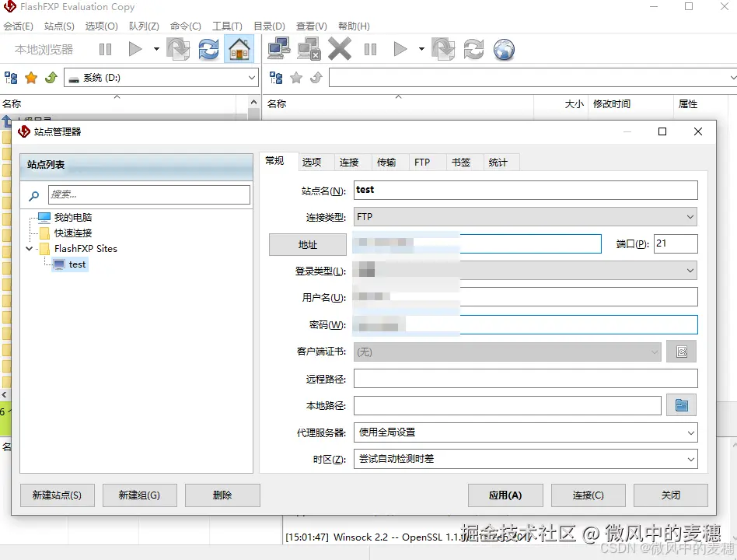Image resolution: width=737 pixels, height=560 pixels.
Task: Open 帮助(H) menu
Action: click(354, 26)
